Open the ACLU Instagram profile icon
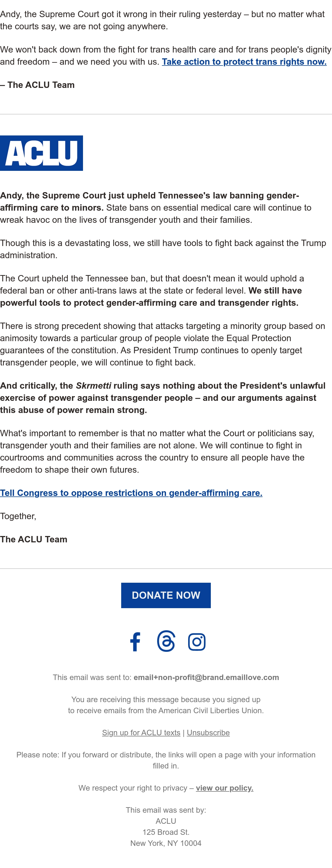 (x=197, y=642)
